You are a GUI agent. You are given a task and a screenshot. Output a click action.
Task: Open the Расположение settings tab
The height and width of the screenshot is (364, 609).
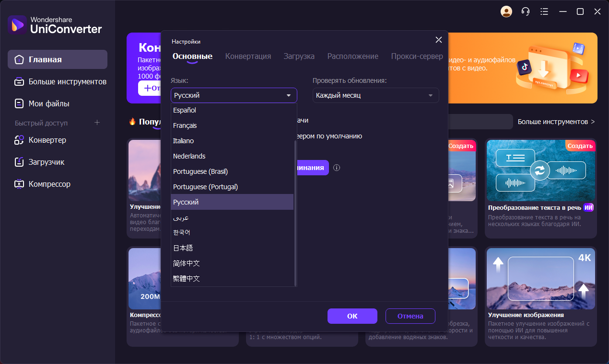[x=352, y=56]
